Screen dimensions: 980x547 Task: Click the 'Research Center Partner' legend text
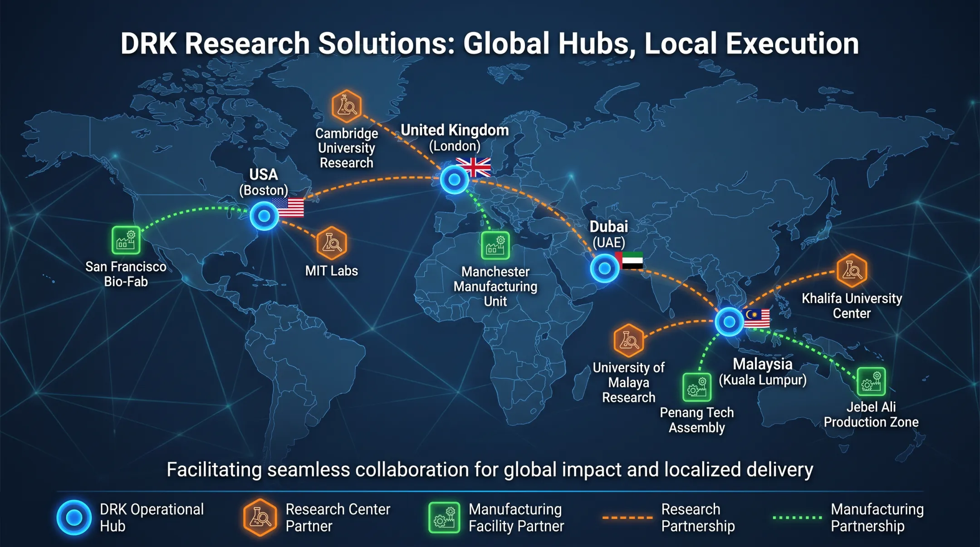click(338, 518)
